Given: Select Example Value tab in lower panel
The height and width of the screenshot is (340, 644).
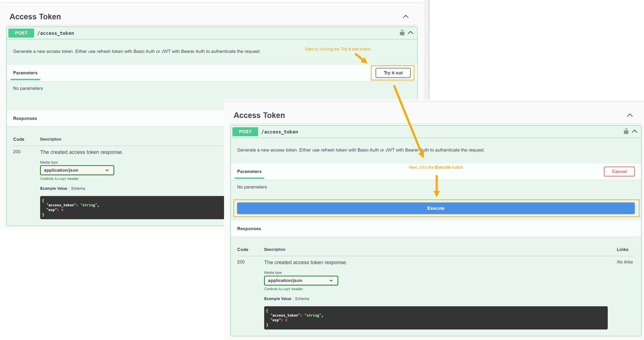Looking at the screenshot, I should pyautogui.click(x=277, y=299).
